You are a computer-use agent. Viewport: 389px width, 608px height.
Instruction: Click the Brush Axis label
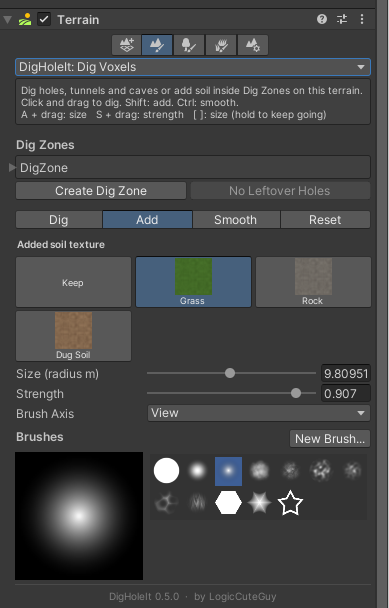(45, 414)
